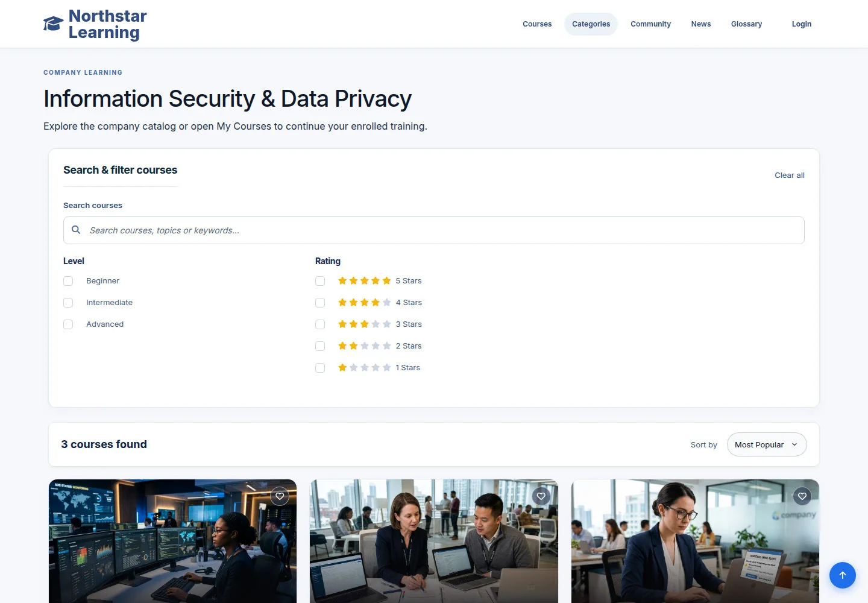Click the magnifier icon in the search field
The width and height of the screenshot is (868, 603).
coord(76,230)
